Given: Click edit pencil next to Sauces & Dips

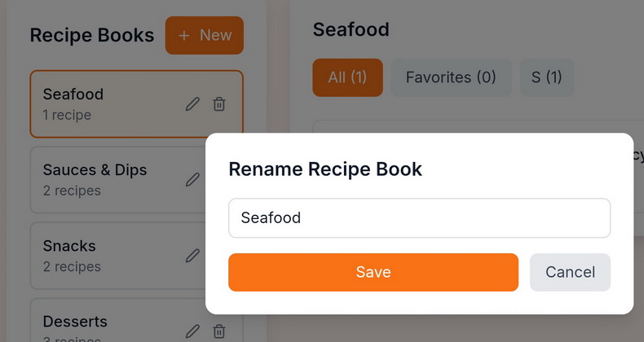Looking at the screenshot, I should [192, 180].
